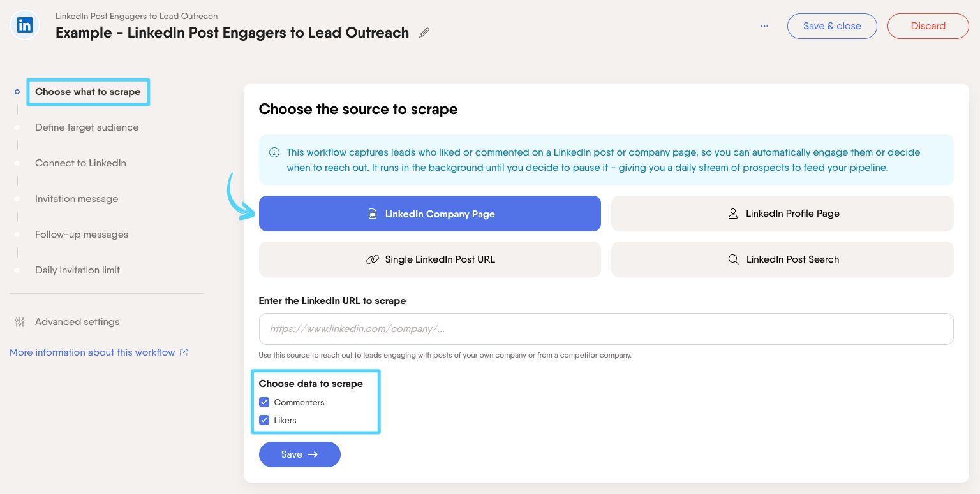The image size is (980, 494).
Task: Click the LinkedIn logo icon
Action: [x=25, y=25]
